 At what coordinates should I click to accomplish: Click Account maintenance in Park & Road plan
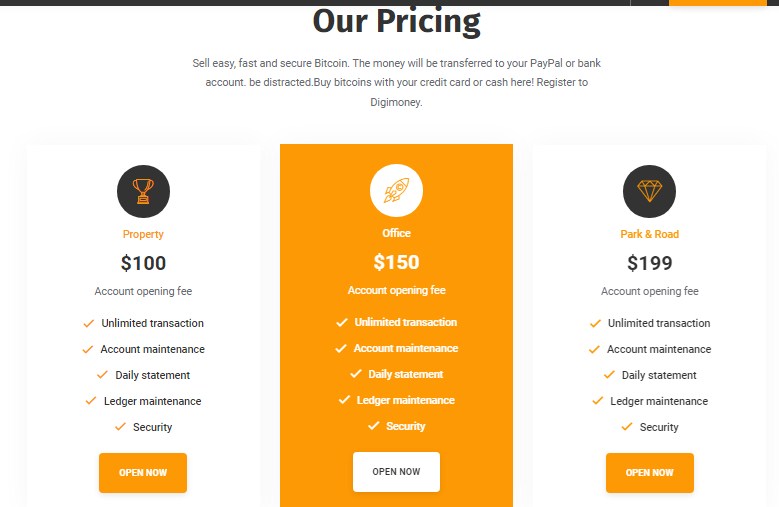[x=659, y=349]
